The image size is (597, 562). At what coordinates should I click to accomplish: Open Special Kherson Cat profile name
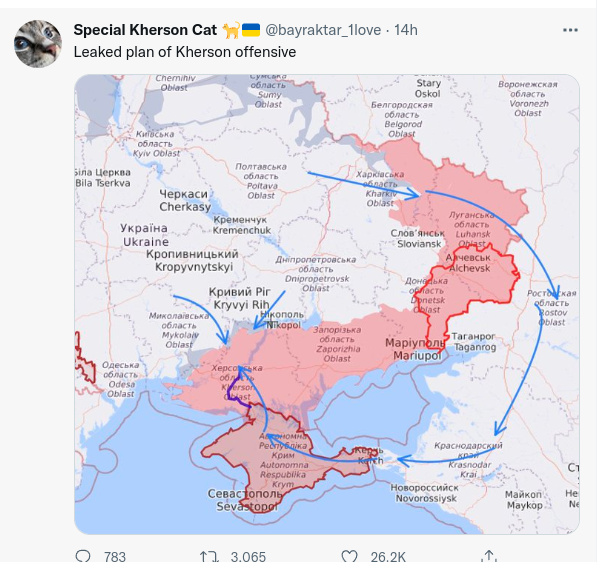[145, 30]
